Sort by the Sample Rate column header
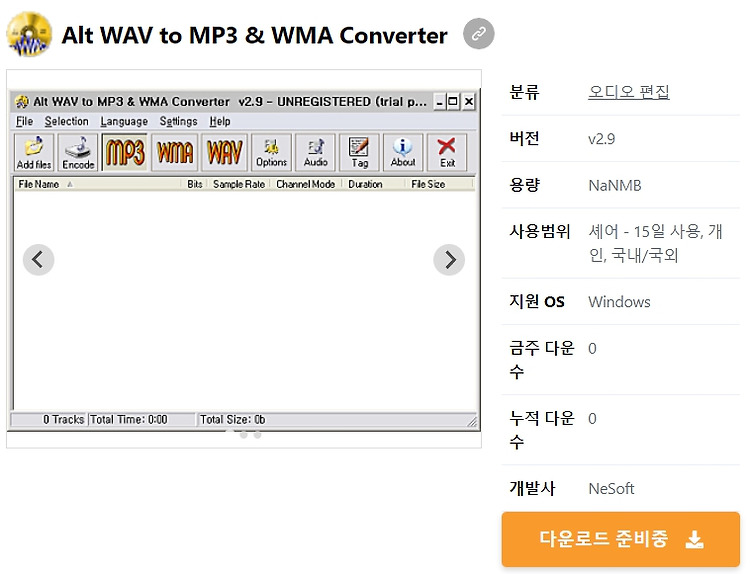Viewport: 750px width, 574px height. [239, 184]
